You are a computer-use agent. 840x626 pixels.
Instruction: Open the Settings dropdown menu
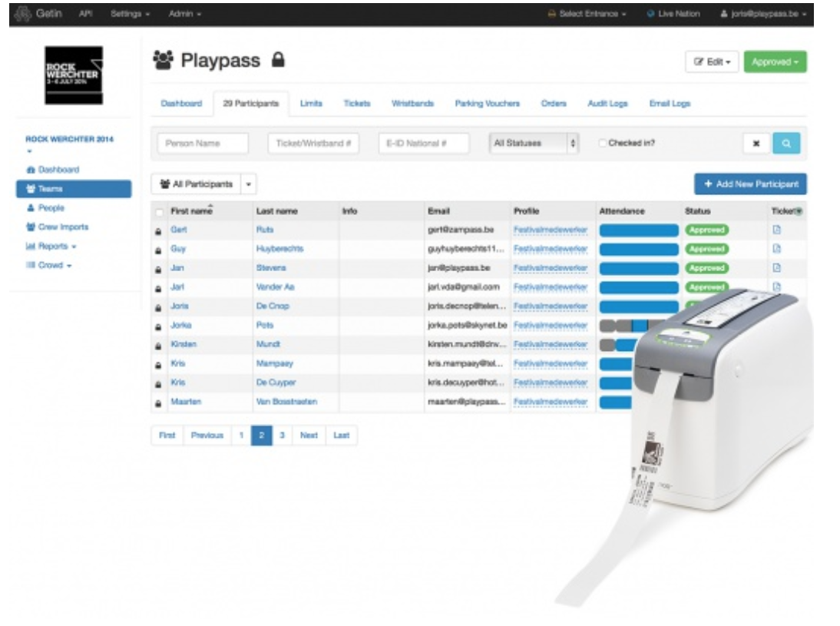coord(131,13)
